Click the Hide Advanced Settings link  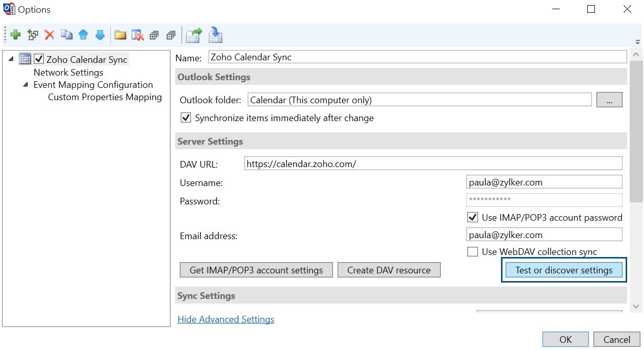[x=226, y=319]
